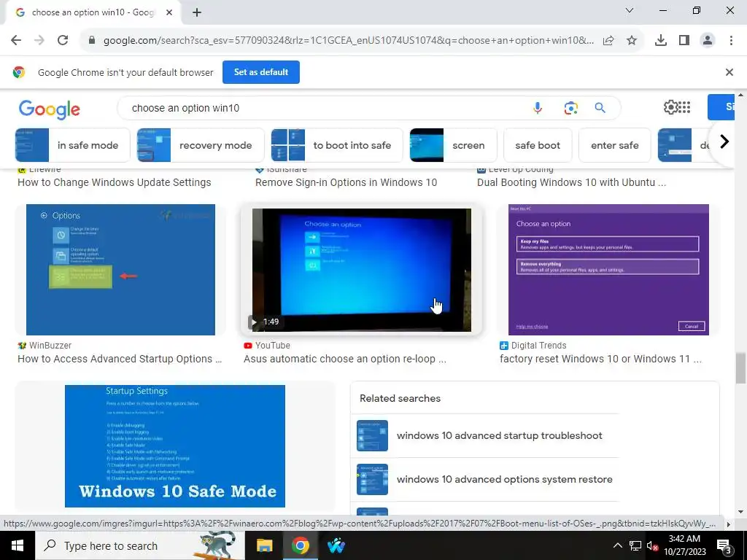
Task: Open YouTube Asus choose an option video thumbnail
Action: [362, 270]
